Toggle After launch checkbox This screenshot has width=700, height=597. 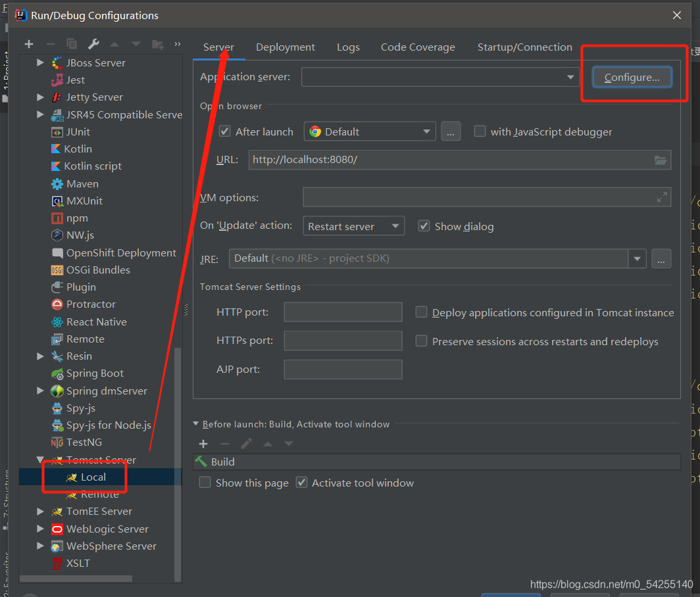pos(224,131)
